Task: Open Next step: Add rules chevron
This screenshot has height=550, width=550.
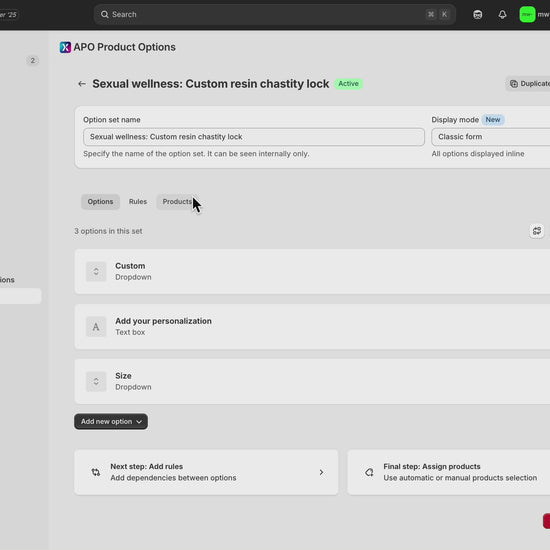Action: coord(321,472)
